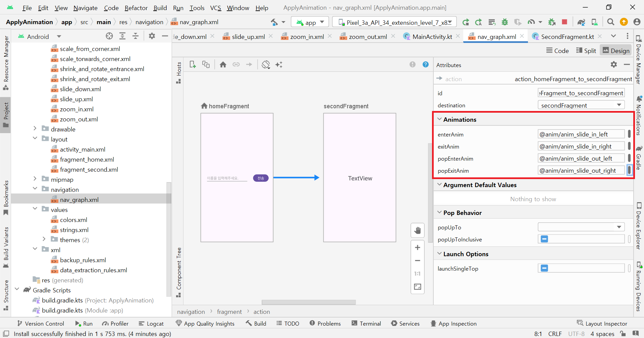This screenshot has height=338, width=644.
Task: Zoom in the navigation canvas
Action: pyautogui.click(x=418, y=247)
